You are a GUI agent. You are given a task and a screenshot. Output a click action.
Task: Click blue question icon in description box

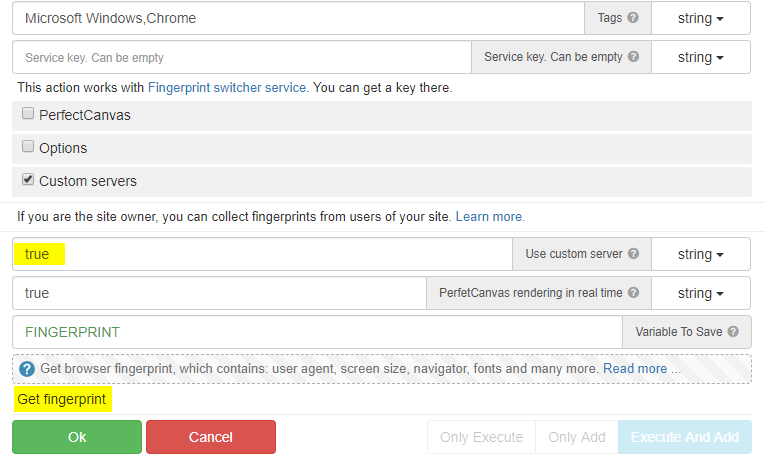point(27,369)
